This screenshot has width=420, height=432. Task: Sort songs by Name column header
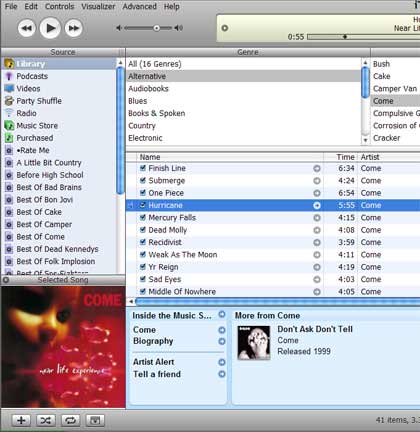click(x=230, y=157)
